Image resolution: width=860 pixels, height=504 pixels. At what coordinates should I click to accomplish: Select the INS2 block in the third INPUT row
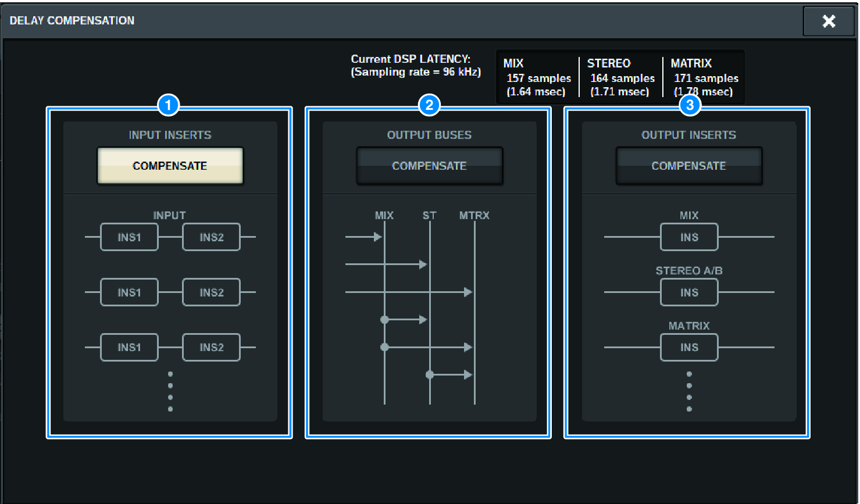click(212, 347)
